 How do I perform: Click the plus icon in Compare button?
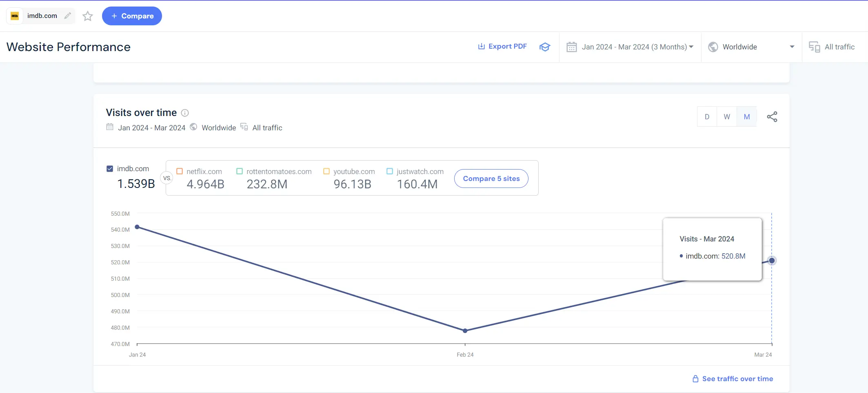tap(114, 16)
